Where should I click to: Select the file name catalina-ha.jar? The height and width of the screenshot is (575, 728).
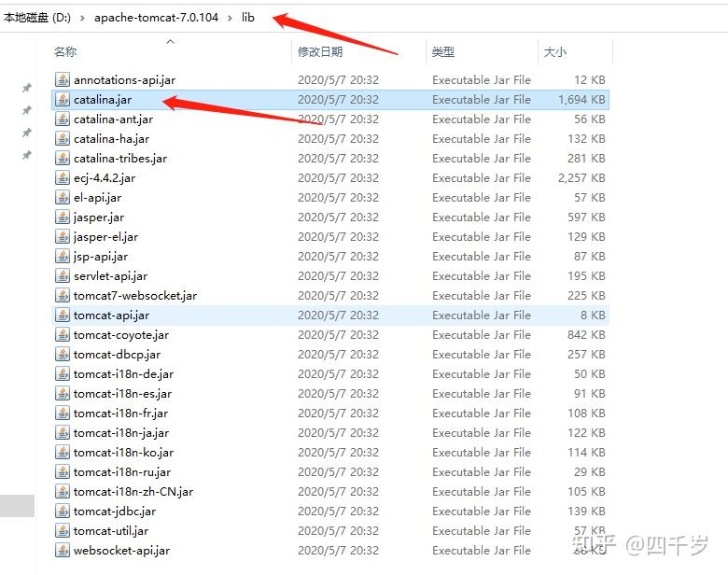(x=111, y=138)
